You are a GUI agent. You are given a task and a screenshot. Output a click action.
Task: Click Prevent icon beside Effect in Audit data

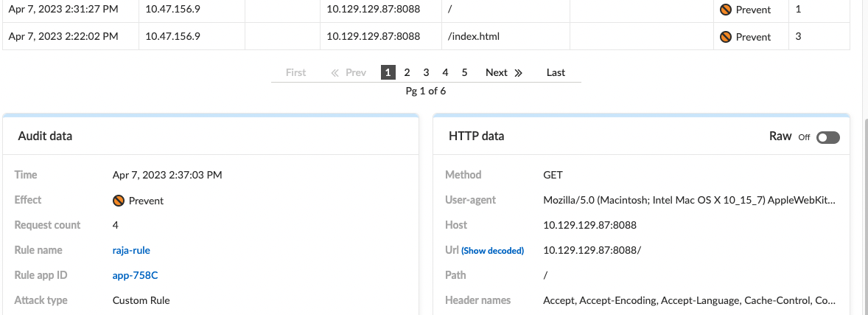tap(118, 201)
